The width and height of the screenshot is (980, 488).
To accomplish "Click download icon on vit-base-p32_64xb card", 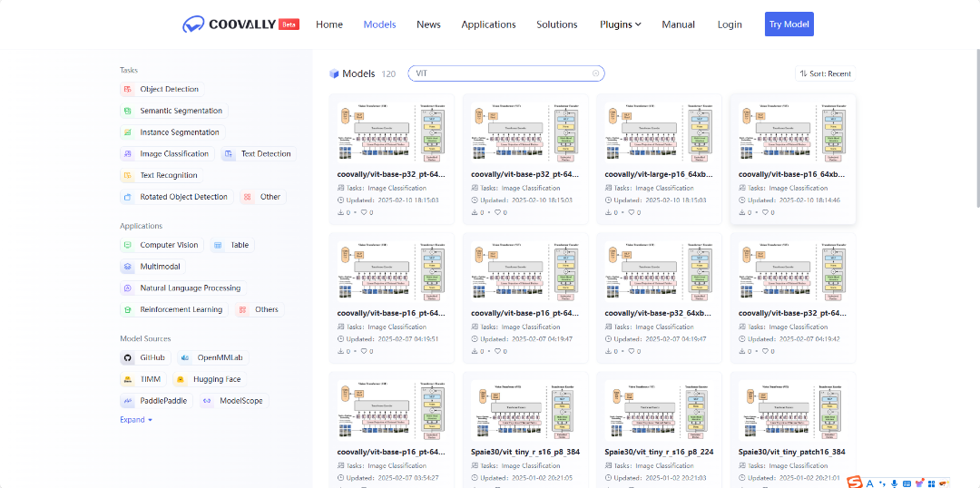I will click(608, 351).
